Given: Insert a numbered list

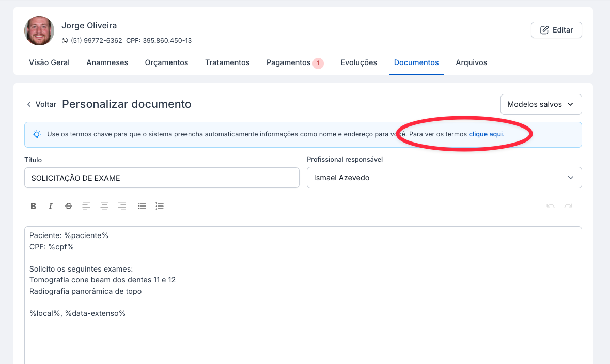Looking at the screenshot, I should tap(160, 206).
